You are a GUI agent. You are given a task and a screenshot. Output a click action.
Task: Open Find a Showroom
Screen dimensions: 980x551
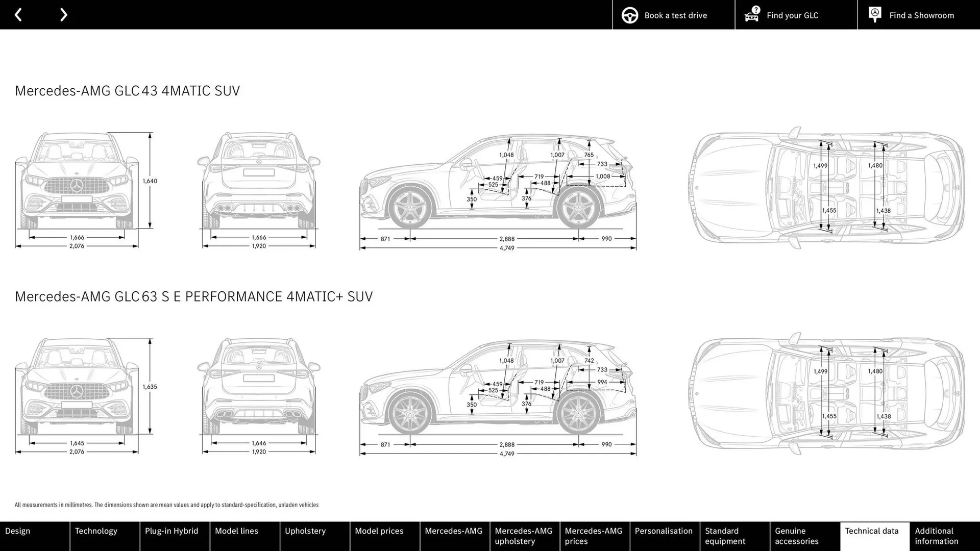click(x=921, y=15)
